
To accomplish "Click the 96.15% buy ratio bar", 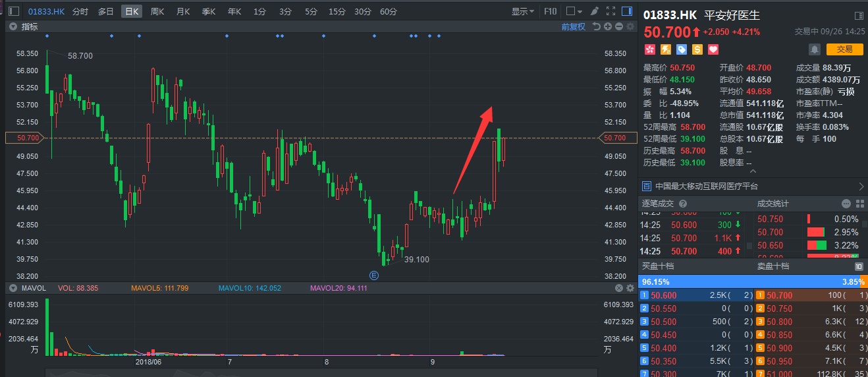I will 748,281.
